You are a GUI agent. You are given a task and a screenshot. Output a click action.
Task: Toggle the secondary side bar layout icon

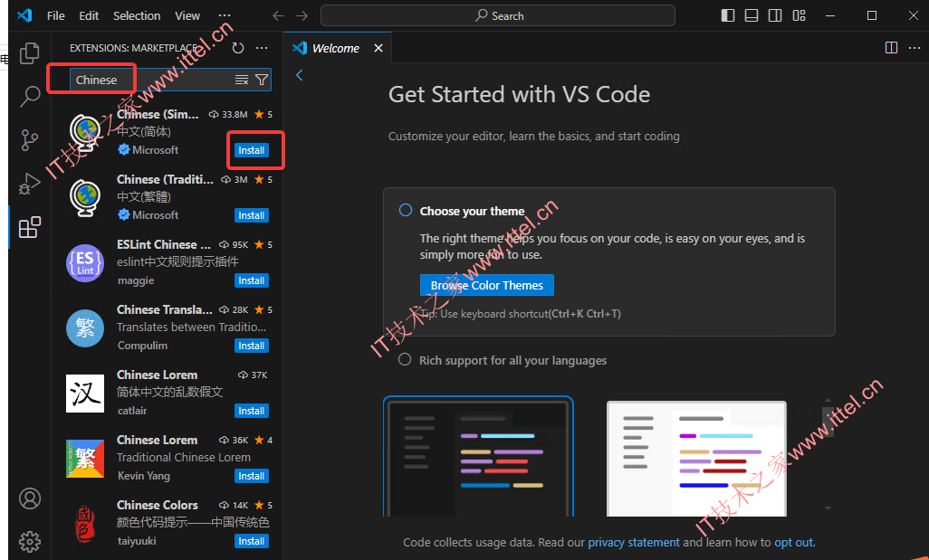(x=775, y=16)
